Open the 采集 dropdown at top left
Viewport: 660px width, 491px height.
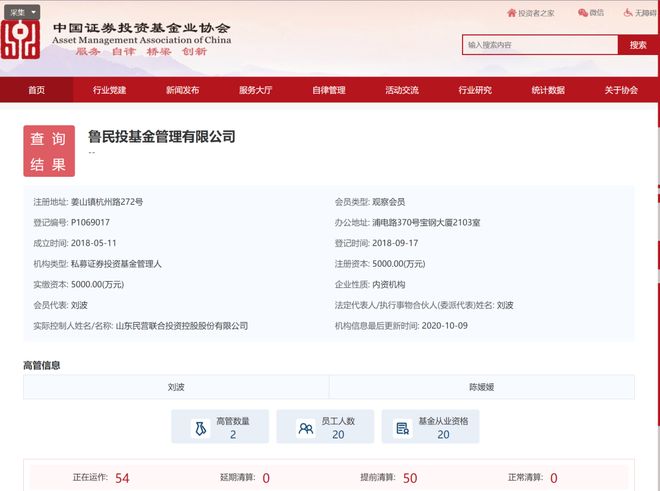coord(22,12)
